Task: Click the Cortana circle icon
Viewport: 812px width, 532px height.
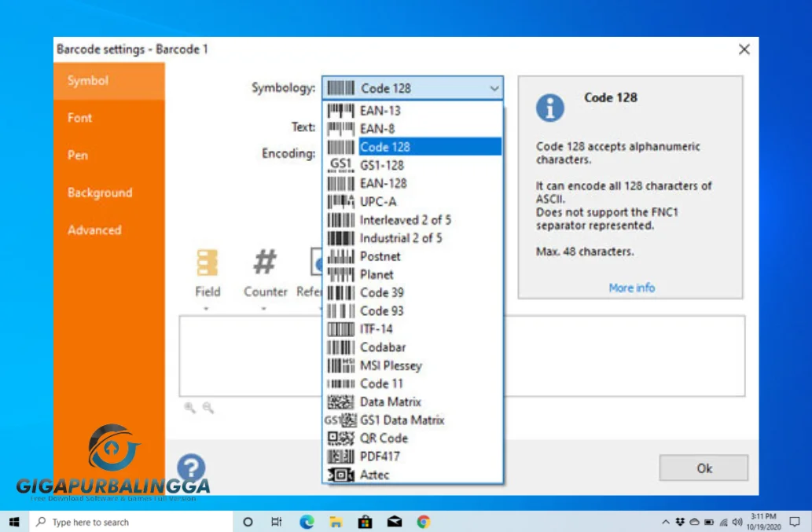Action: 248,522
